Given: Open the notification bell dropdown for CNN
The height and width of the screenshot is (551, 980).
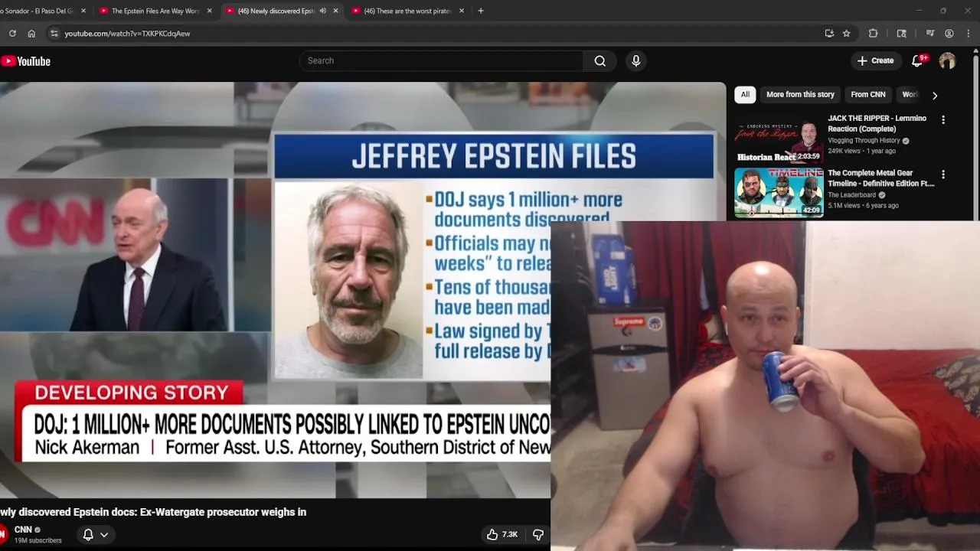Looking at the screenshot, I should [96, 534].
